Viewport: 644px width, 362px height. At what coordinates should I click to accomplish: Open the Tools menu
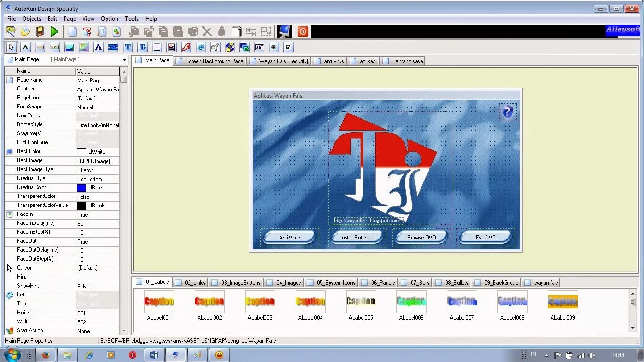132,19
